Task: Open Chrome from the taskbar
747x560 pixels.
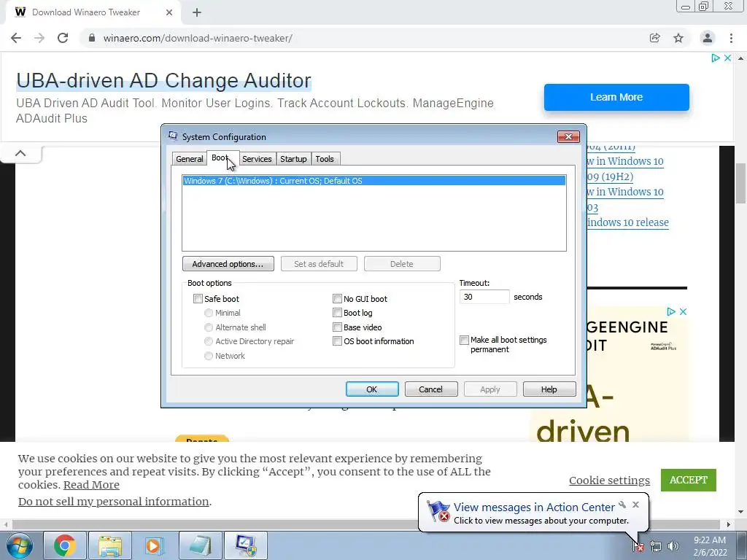Action: pyautogui.click(x=65, y=545)
